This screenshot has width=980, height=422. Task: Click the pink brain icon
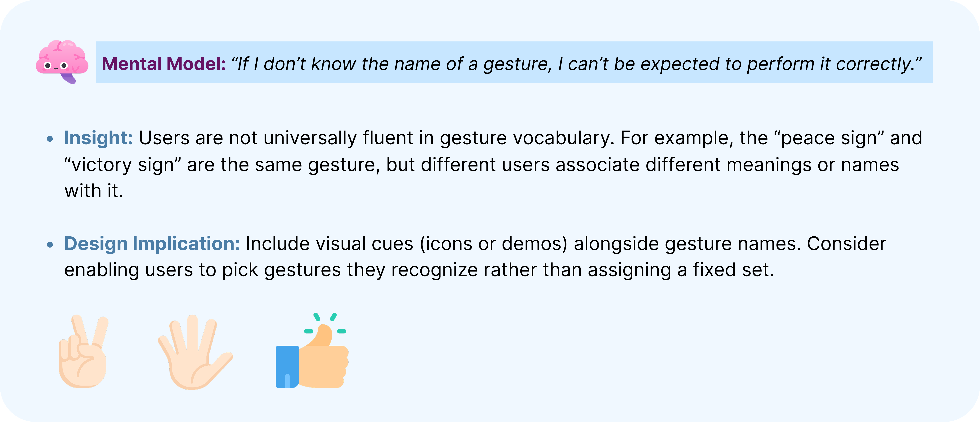point(62,61)
